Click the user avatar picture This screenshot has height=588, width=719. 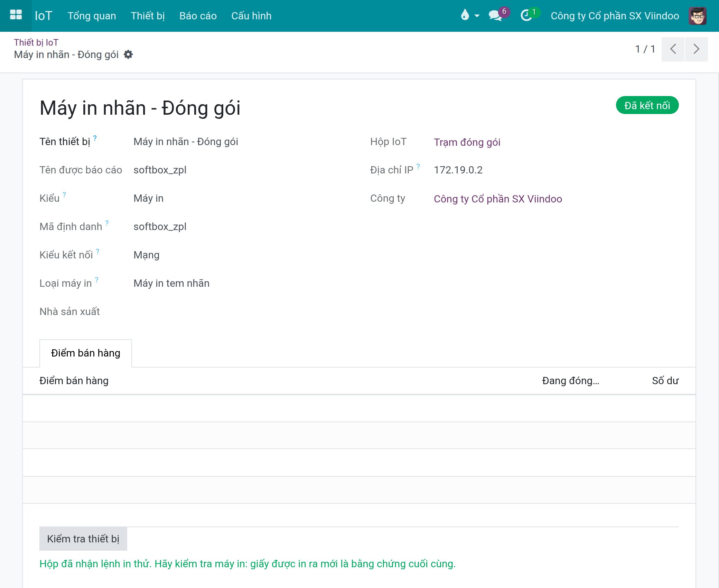click(x=697, y=16)
